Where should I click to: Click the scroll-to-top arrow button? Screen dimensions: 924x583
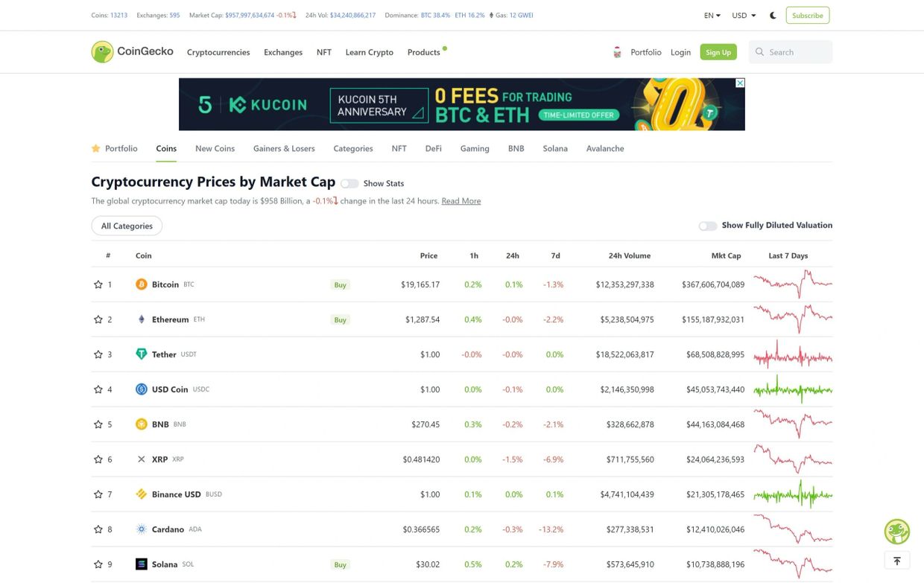(897, 561)
